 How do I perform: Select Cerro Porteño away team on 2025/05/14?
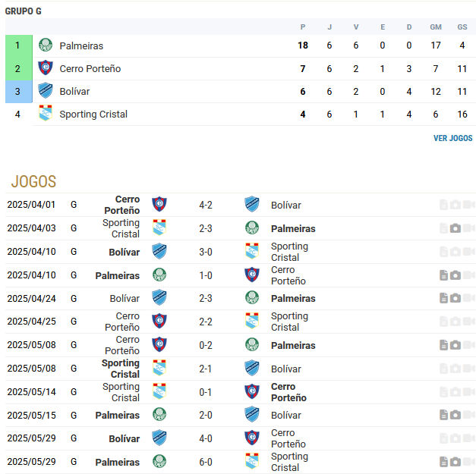coord(288,392)
